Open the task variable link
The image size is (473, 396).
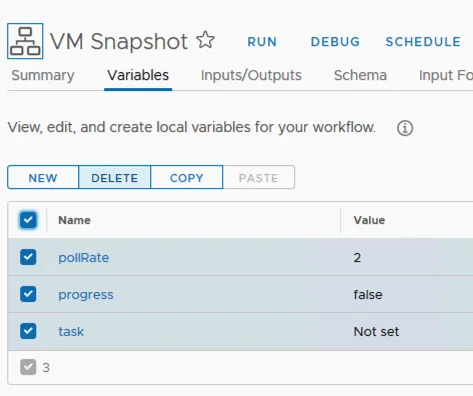pyautogui.click(x=71, y=332)
